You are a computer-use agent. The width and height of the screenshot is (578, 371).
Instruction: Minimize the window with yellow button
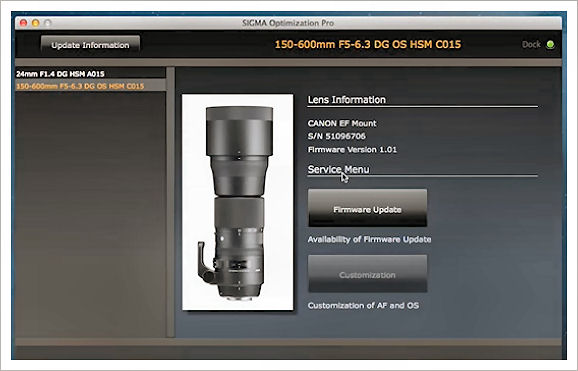pyautogui.click(x=35, y=23)
